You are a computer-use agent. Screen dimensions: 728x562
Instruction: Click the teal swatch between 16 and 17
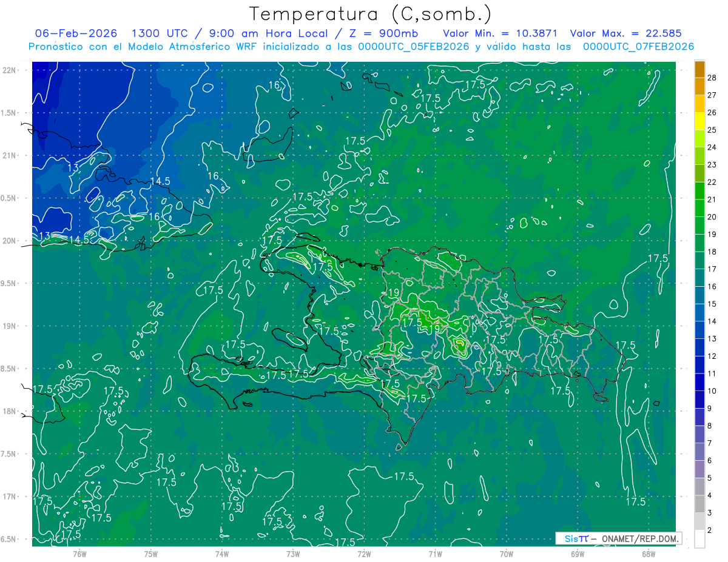click(x=699, y=278)
